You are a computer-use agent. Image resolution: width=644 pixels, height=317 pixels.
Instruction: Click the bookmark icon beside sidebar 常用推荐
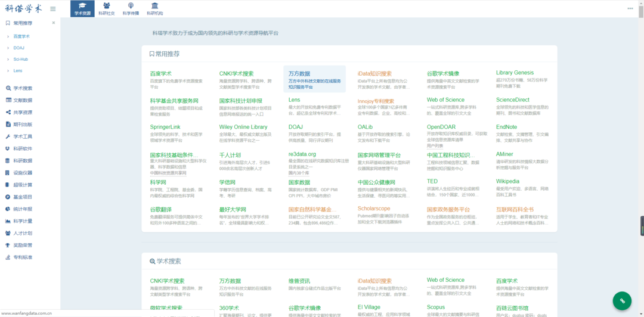pyautogui.click(x=8, y=23)
